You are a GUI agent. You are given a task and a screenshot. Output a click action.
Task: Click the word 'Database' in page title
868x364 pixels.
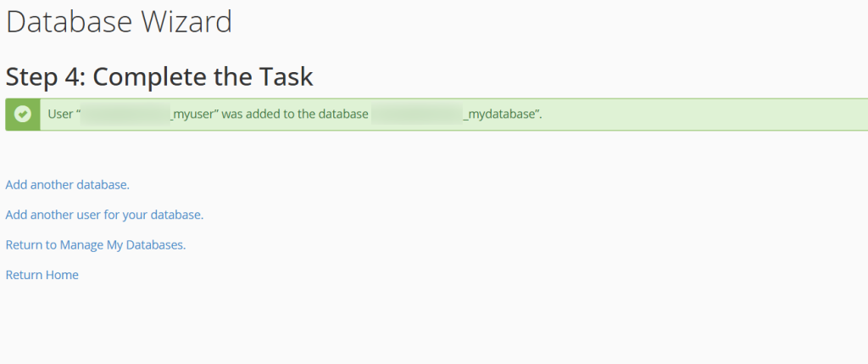pyautogui.click(x=70, y=22)
